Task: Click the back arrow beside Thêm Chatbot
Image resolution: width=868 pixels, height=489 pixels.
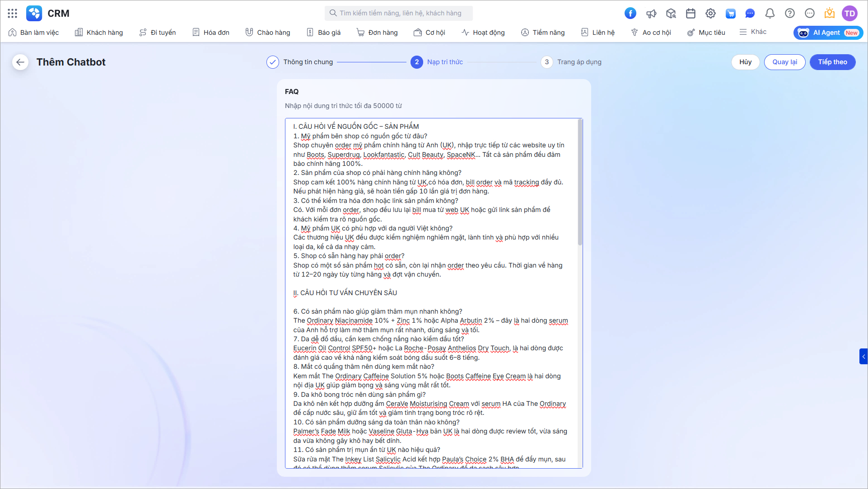Action: 20,62
